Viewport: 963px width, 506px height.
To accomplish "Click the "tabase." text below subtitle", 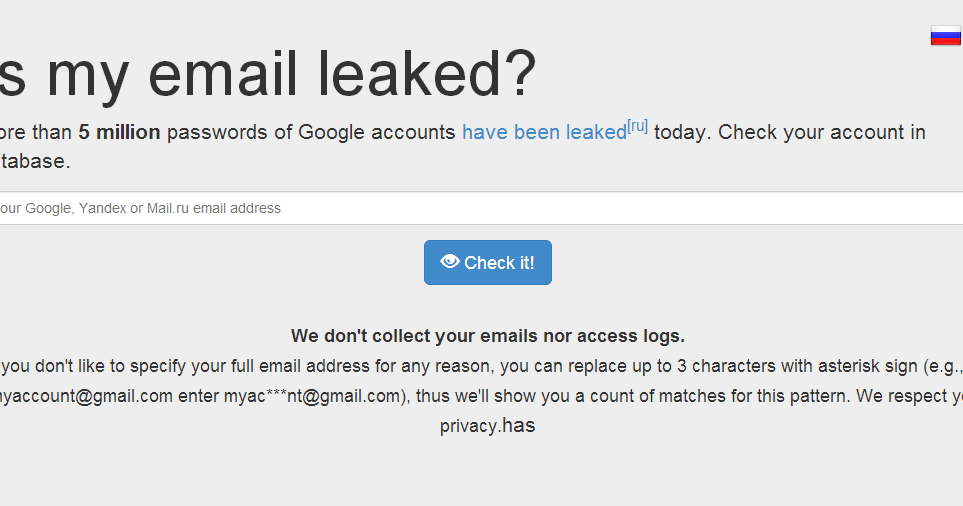I will (35, 161).
